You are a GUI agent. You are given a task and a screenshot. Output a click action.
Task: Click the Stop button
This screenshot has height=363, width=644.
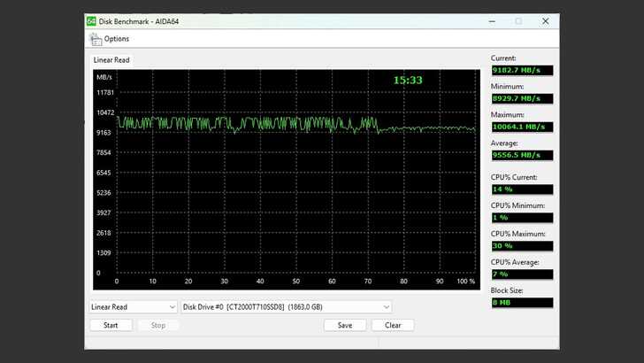[x=157, y=325]
